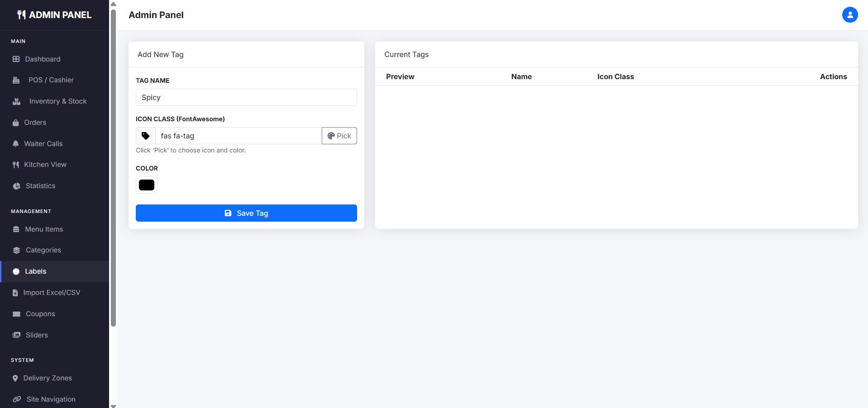Click the Inventory & Stock boxes icon
This screenshot has width=868, height=408.
[x=17, y=101]
